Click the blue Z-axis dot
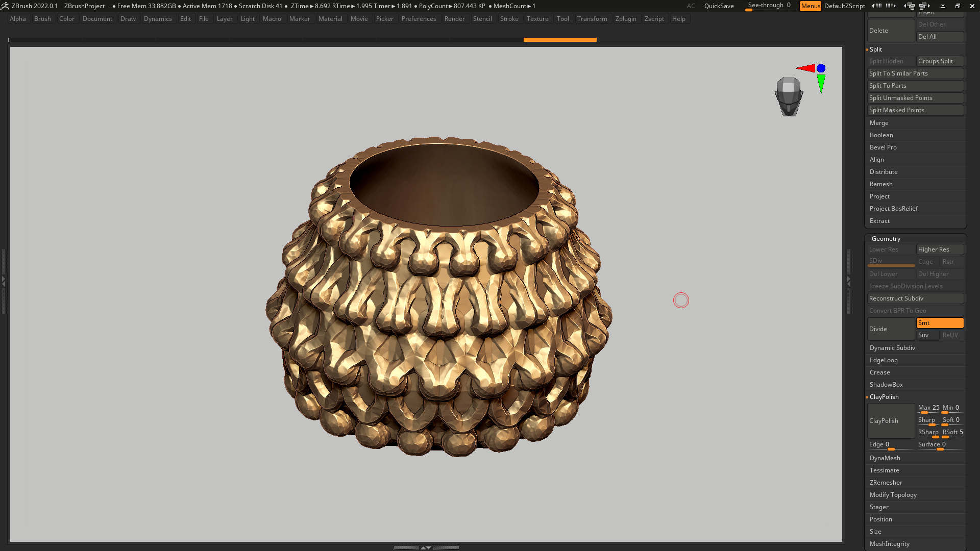Screen dimensions: 980x551 821,68
